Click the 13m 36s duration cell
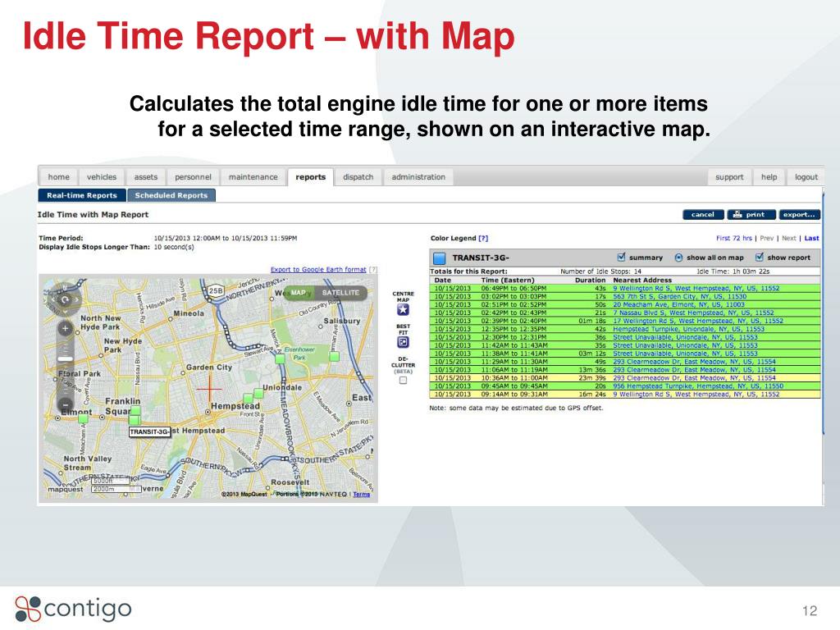This screenshot has width=840, height=630. 592,370
